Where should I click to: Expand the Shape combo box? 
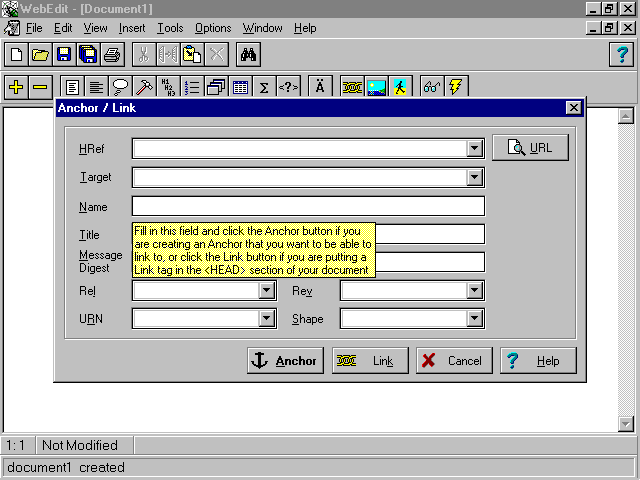475,319
